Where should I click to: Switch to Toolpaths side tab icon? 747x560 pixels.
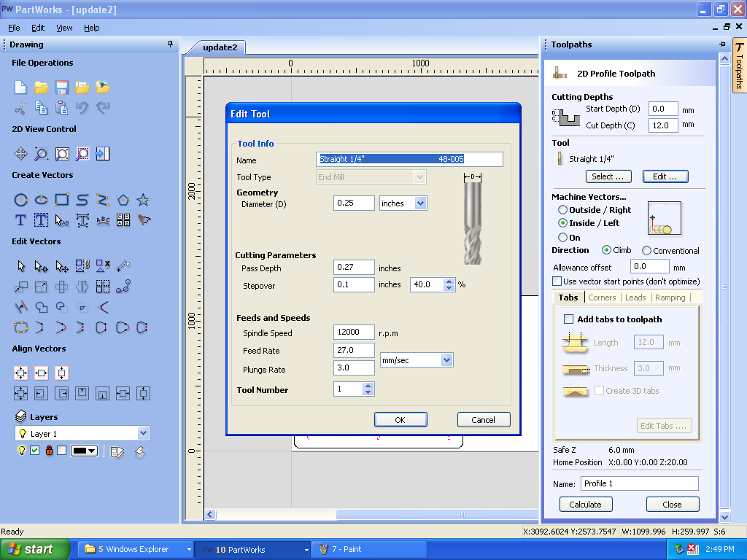[x=739, y=66]
